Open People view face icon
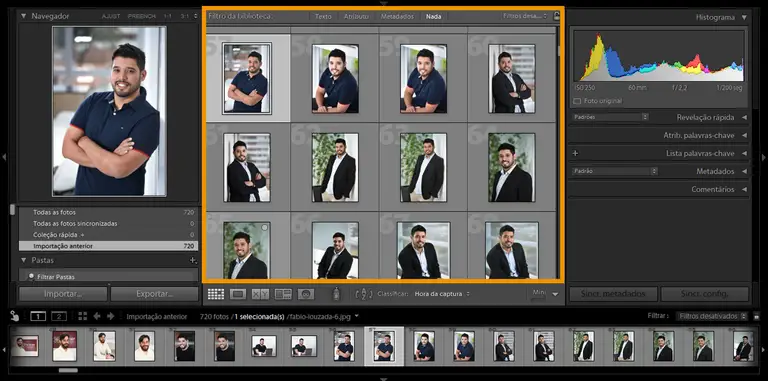The height and width of the screenshot is (381, 768). click(306, 294)
